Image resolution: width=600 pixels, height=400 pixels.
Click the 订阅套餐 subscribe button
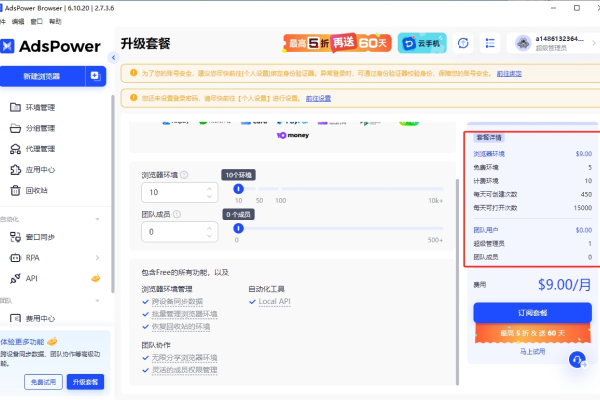pyautogui.click(x=532, y=313)
